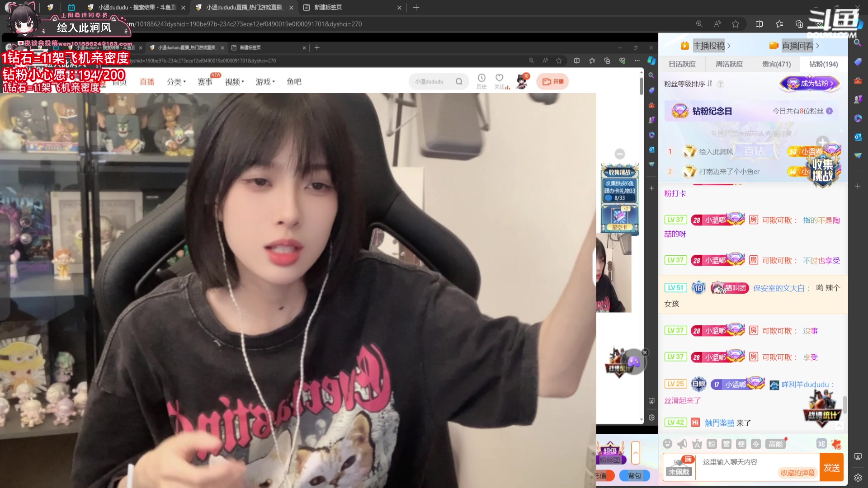The width and height of the screenshot is (868, 488).
Task: Click the chat input field 这里输入聊天内容
Action: tap(758, 462)
